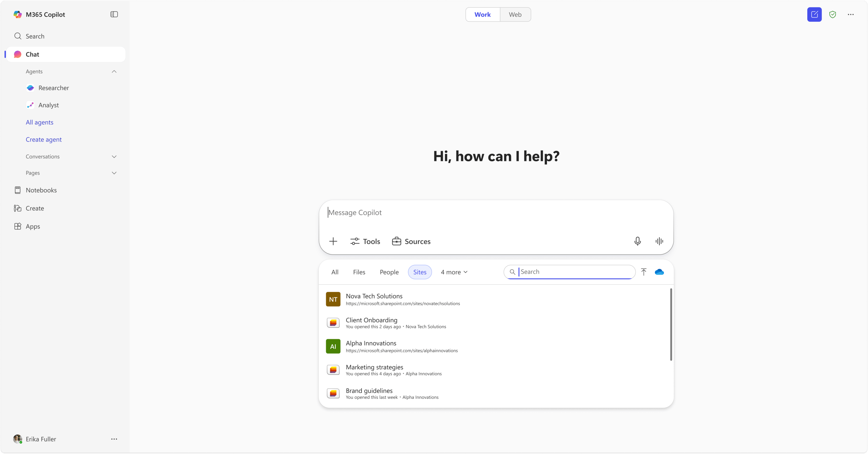Select the Analyst agent

[49, 105]
